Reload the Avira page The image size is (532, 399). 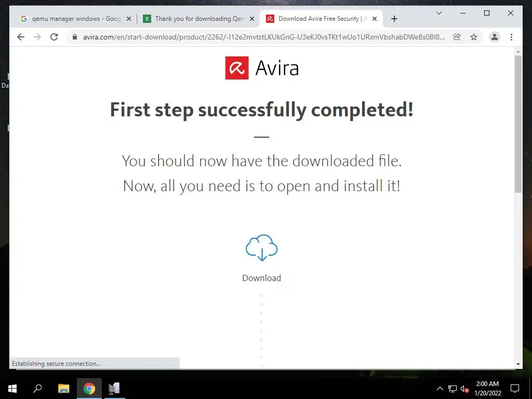click(x=54, y=37)
